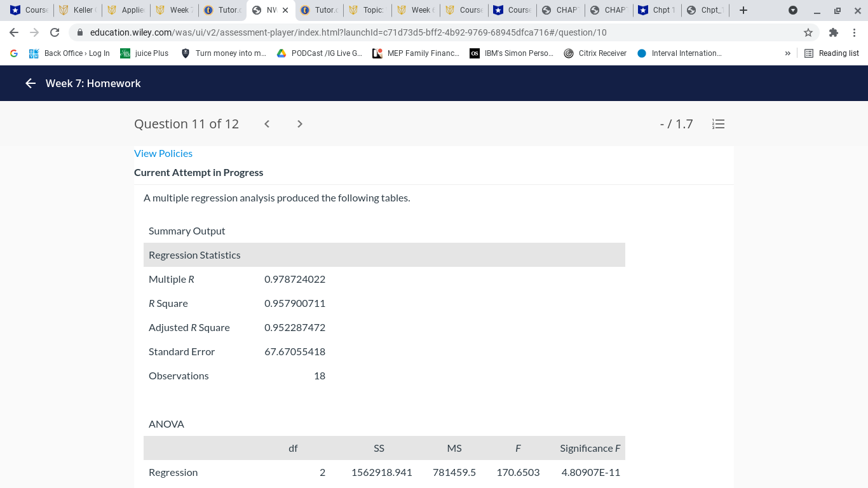The width and height of the screenshot is (868, 488).
Task: View site information lock icon
Action: pyautogui.click(x=80, y=32)
